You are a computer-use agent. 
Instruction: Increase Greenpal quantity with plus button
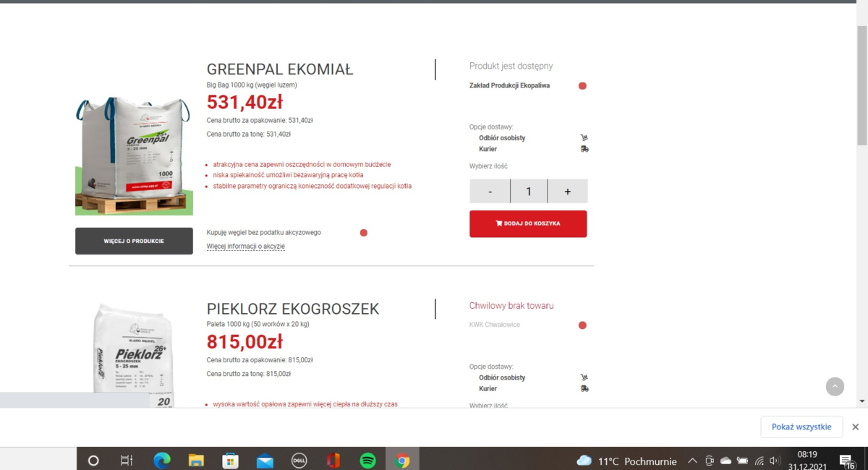coord(567,192)
